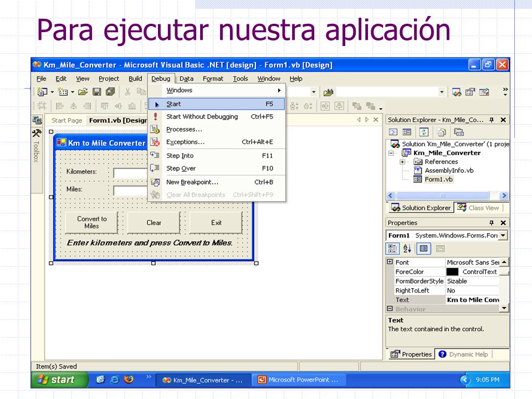
Task: Click the Kilometers text box
Action: (x=131, y=173)
